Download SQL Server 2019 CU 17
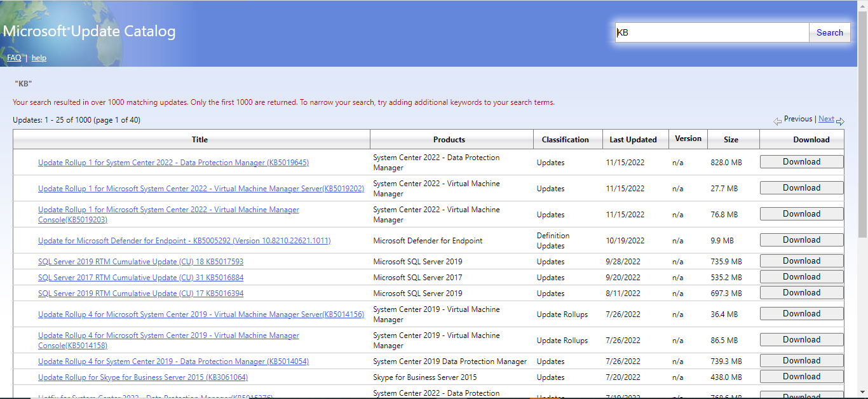Screen dimensions: 868x399 pos(802,293)
